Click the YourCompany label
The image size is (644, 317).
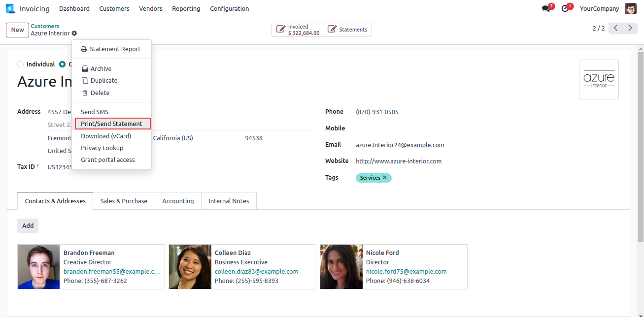tap(599, 8)
